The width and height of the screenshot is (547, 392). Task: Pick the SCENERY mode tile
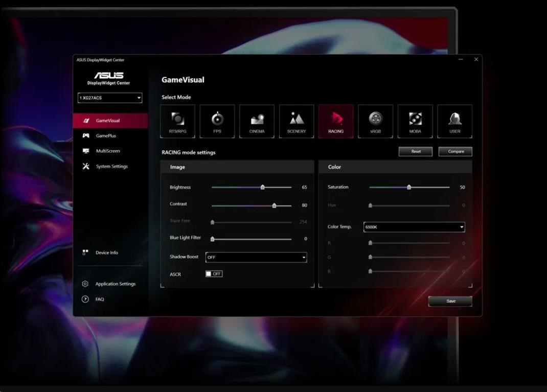click(297, 121)
